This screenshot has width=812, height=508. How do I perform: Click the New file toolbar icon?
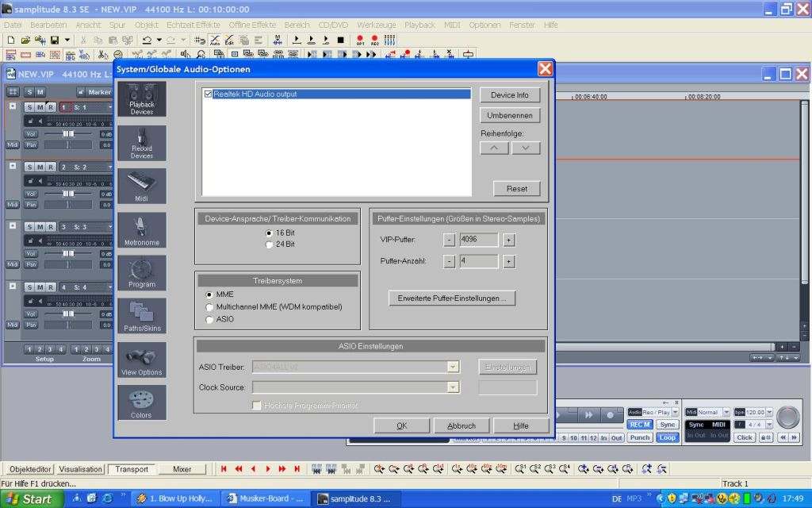[11, 40]
